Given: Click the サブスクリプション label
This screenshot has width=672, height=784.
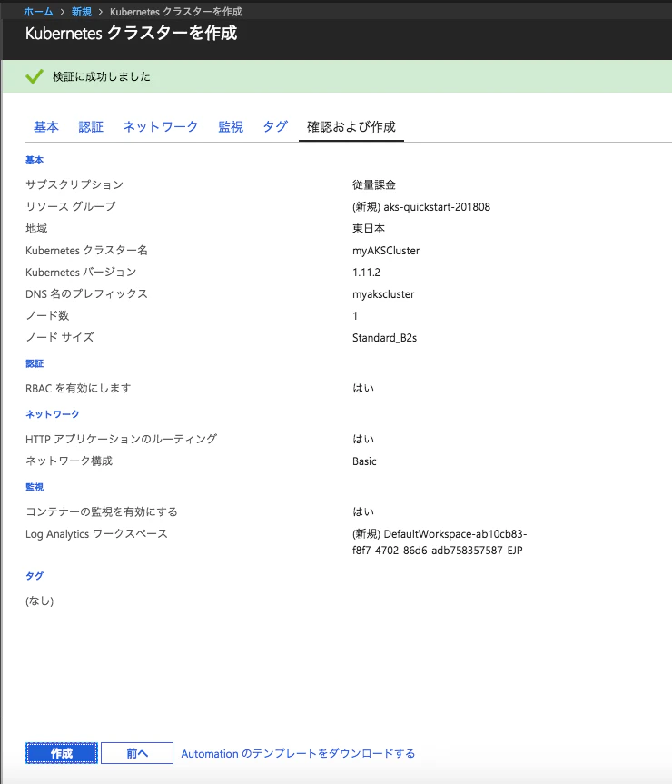Looking at the screenshot, I should point(74,185).
